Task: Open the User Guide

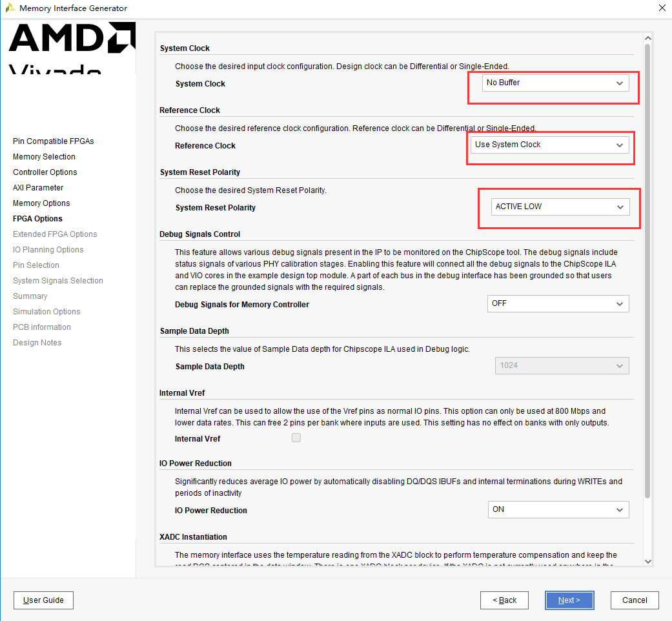Action: coord(43,600)
